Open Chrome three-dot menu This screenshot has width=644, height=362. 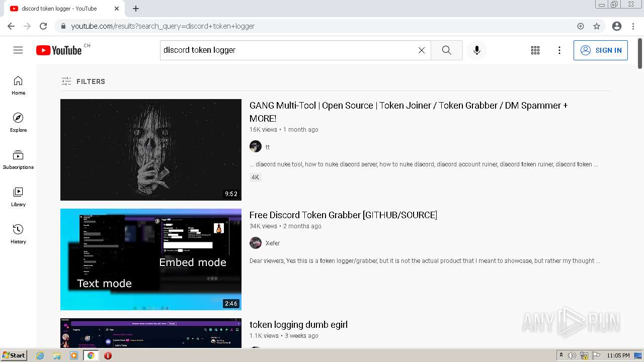pyautogui.click(x=633, y=26)
